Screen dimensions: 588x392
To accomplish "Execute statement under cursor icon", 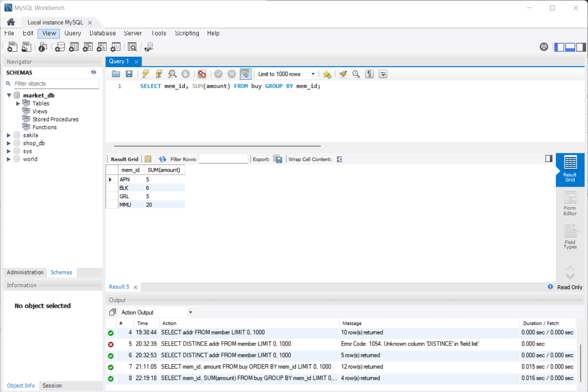I will pos(159,74).
